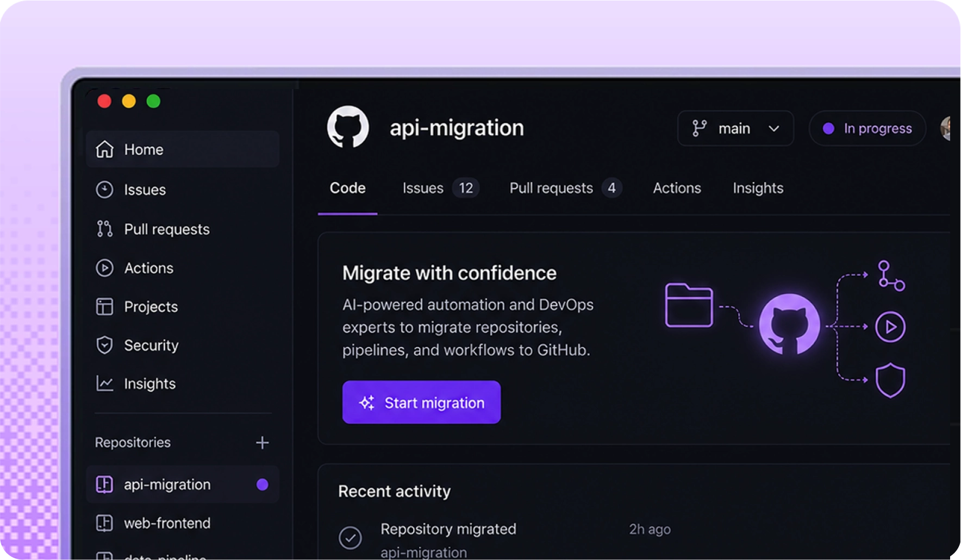Image resolution: width=961 pixels, height=560 pixels.
Task: Select the Insights tab in the repository header
Action: 758,188
